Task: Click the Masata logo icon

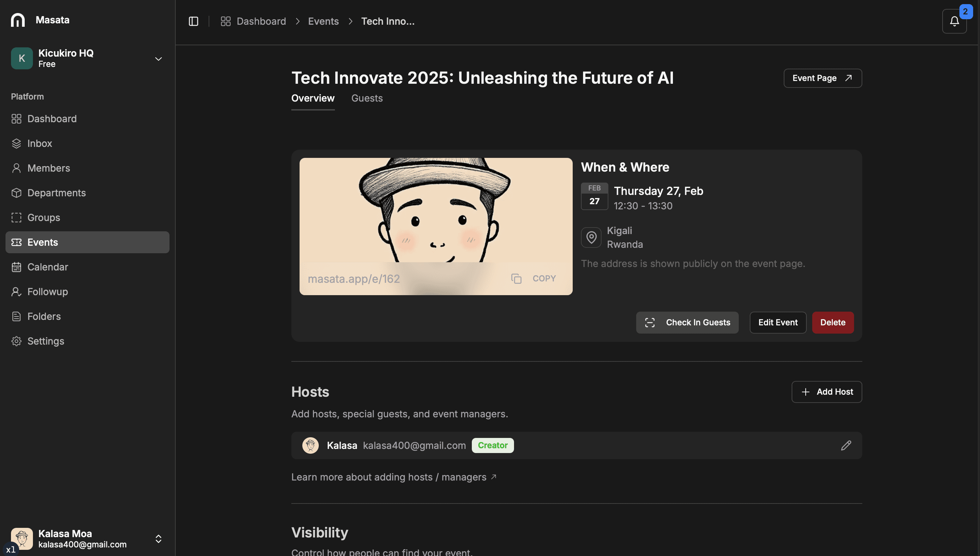Action: (x=17, y=20)
